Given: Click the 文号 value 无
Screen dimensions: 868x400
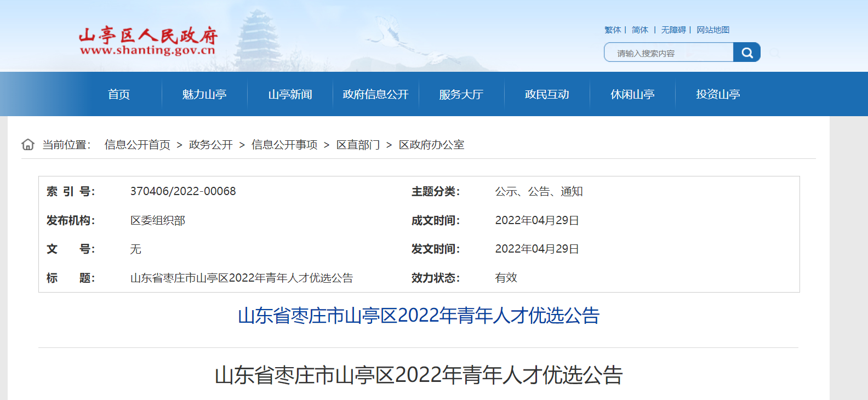Looking at the screenshot, I should click(136, 249).
